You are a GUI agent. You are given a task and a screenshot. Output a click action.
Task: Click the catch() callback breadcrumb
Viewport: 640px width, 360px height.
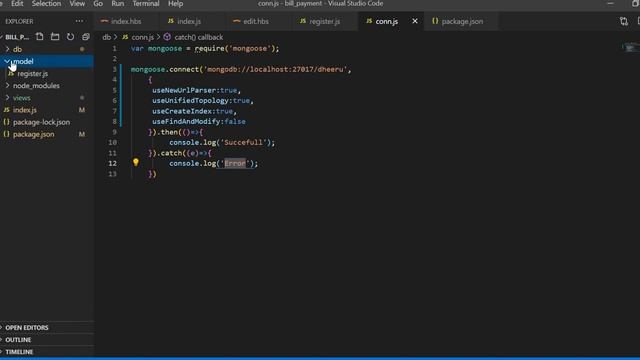tap(199, 37)
